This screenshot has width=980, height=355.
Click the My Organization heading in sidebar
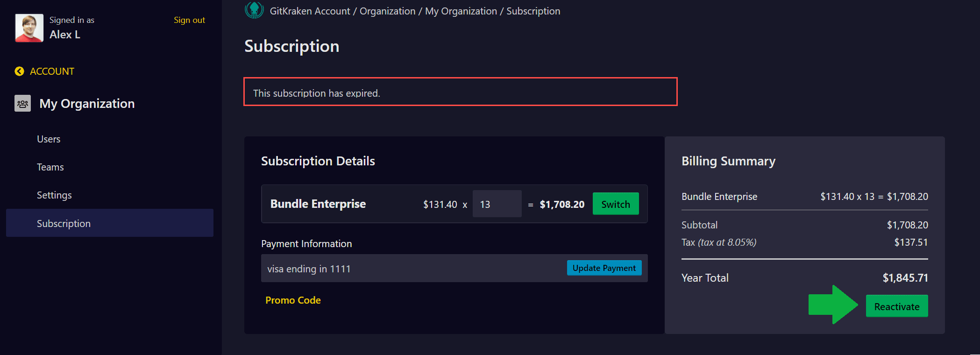pos(87,103)
